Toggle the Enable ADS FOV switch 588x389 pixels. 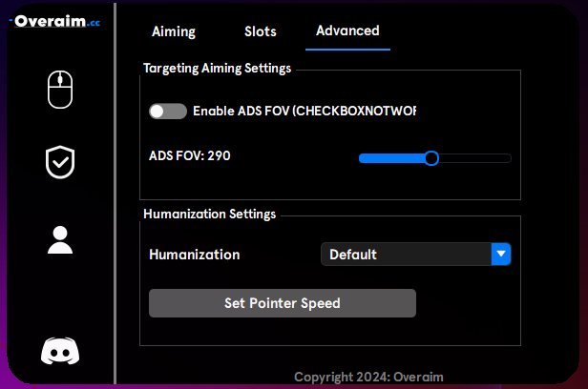coord(168,112)
